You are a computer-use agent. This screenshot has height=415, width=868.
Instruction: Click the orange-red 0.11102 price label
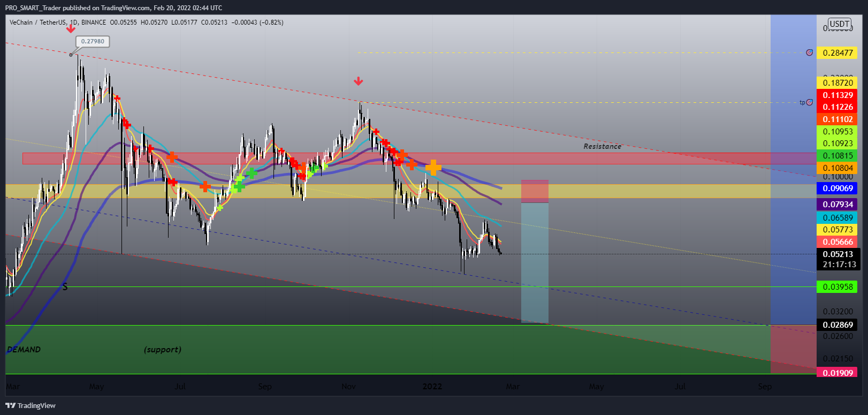click(x=837, y=119)
